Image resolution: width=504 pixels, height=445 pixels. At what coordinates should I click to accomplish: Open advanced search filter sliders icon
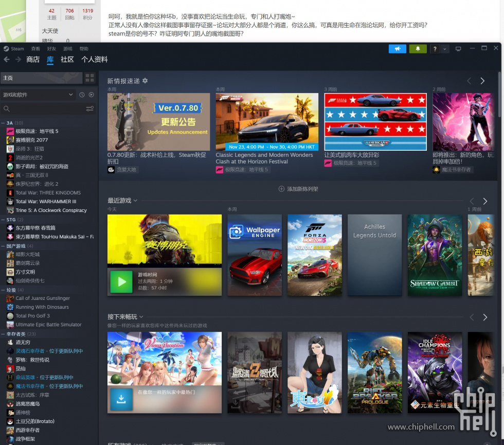pos(89,109)
